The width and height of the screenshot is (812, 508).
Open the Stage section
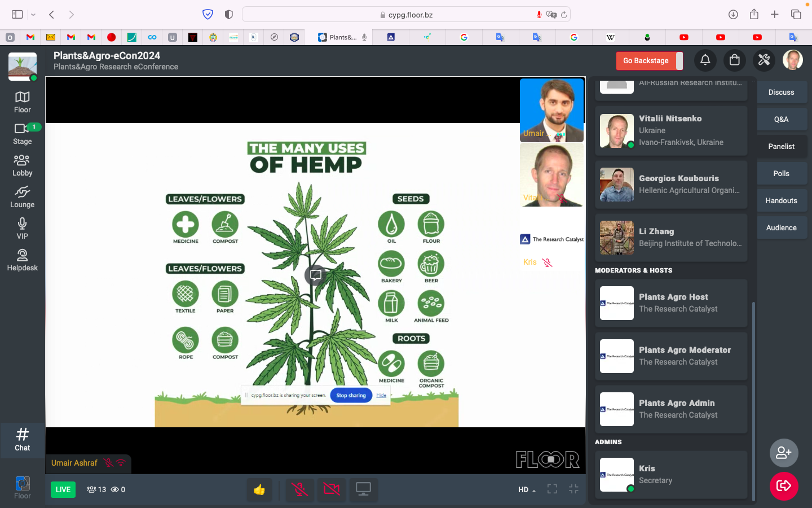tap(23, 134)
